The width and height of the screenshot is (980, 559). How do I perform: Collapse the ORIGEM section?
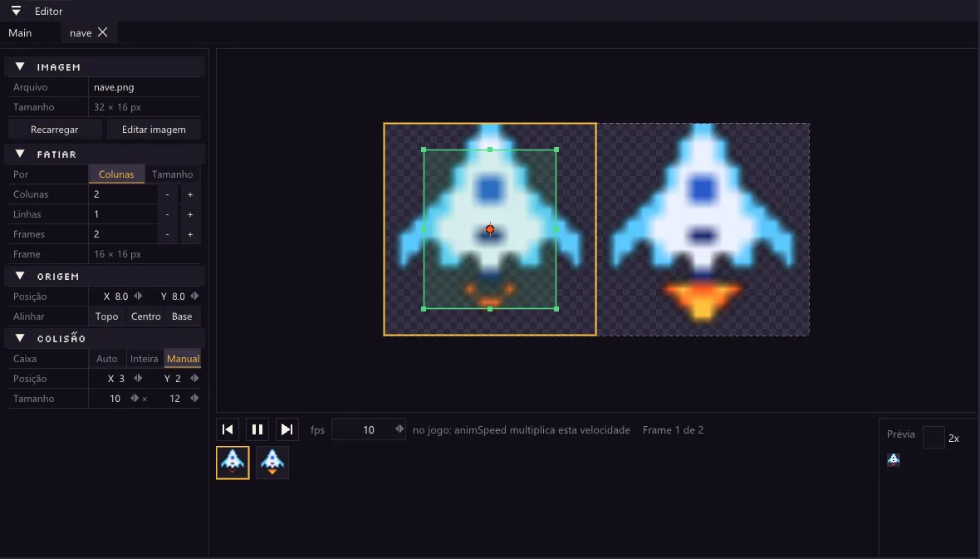(x=20, y=275)
